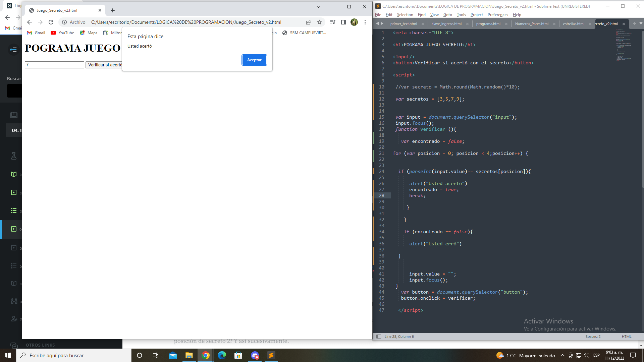The image size is (644, 362).
Task: Open the Chrome three-dot menu
Action: [x=365, y=22]
